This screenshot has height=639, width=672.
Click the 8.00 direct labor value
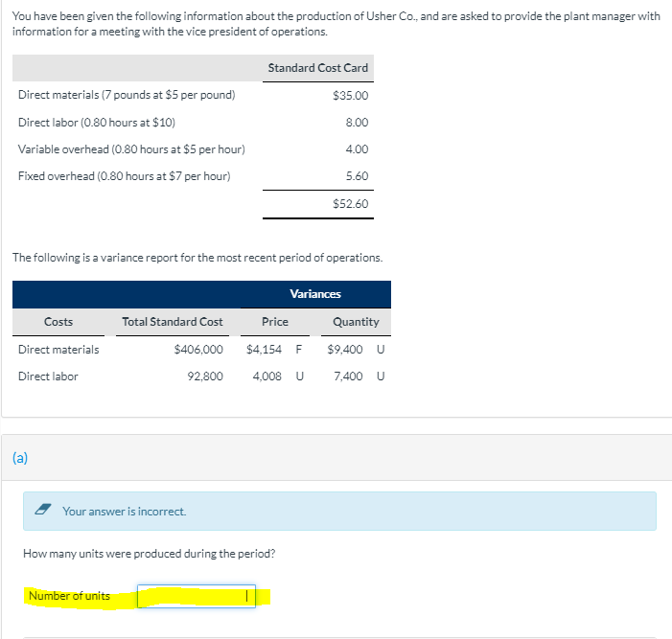pos(357,122)
